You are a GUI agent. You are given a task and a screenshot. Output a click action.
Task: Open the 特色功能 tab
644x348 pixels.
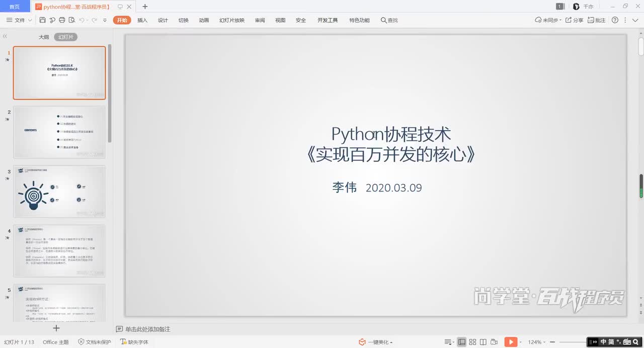pos(359,20)
